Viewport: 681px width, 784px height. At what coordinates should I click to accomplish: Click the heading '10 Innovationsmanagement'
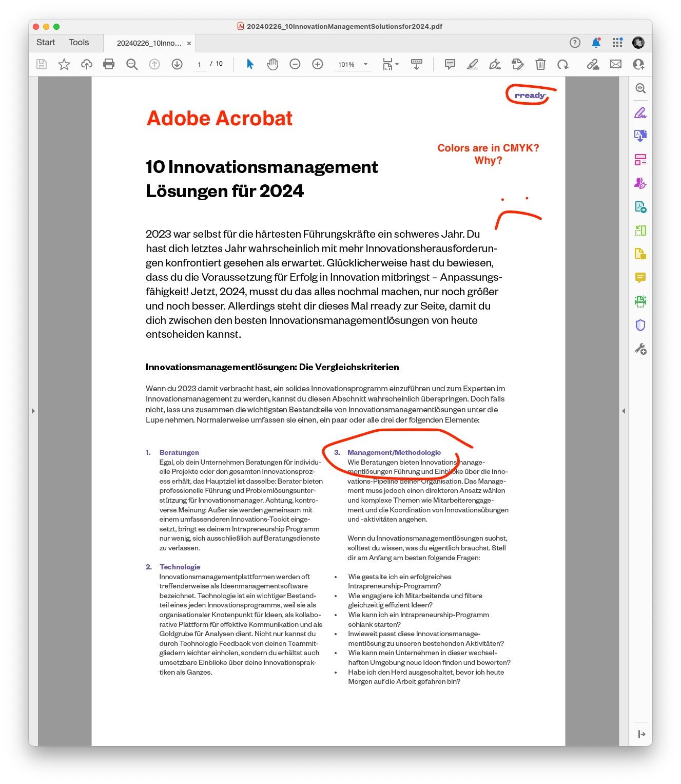point(262,167)
